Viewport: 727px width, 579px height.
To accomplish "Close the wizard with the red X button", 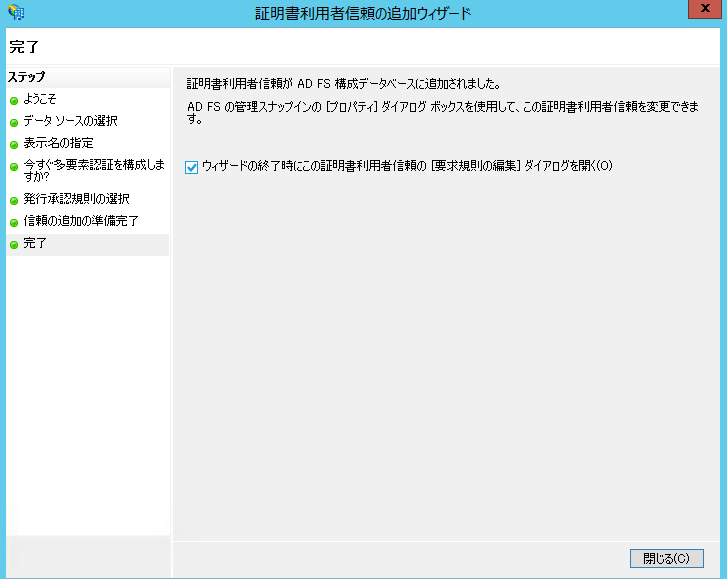I will tap(702, 10).
